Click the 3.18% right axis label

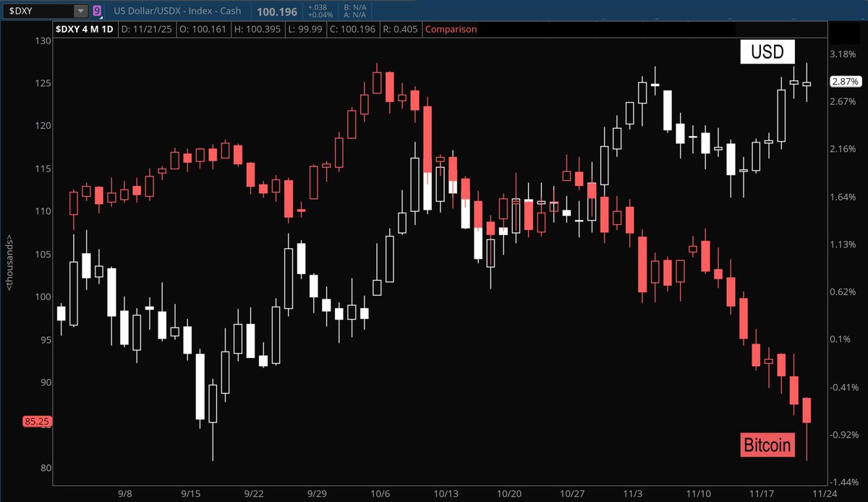pyautogui.click(x=843, y=54)
